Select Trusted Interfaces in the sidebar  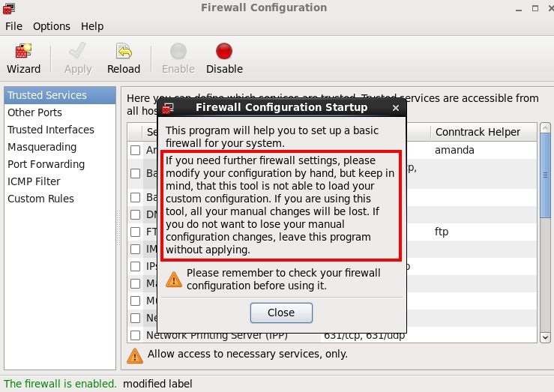click(x=60, y=130)
